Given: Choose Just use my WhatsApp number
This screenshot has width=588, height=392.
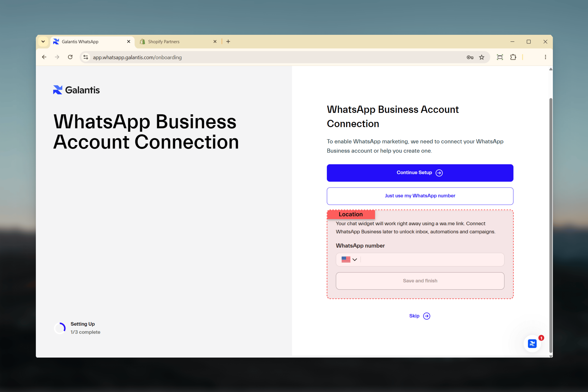Looking at the screenshot, I should (420, 196).
